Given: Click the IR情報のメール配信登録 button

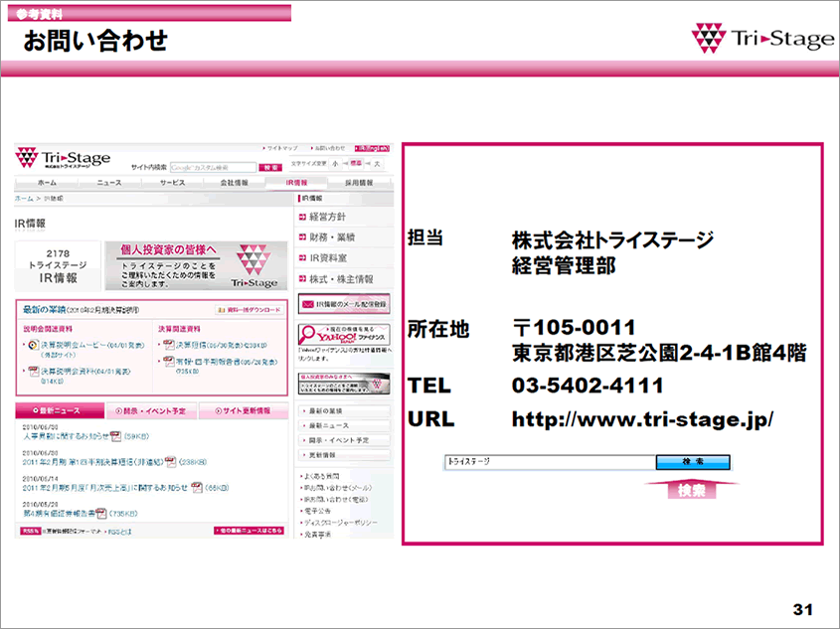Looking at the screenshot, I should [x=344, y=304].
